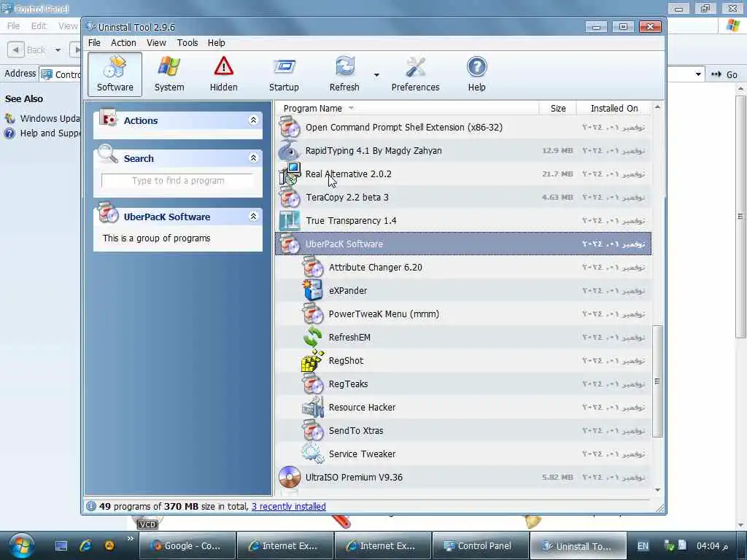Select the Resource Hacker icon
The image size is (747, 560).
click(312, 407)
